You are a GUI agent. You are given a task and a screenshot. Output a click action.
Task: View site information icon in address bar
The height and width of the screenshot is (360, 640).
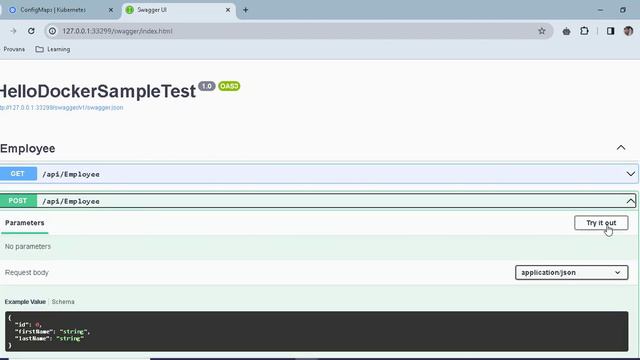click(x=52, y=31)
